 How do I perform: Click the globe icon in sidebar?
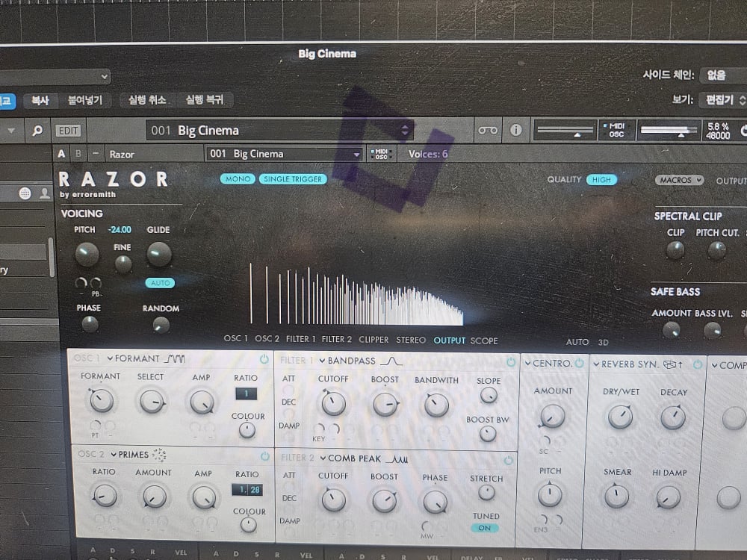25,193
